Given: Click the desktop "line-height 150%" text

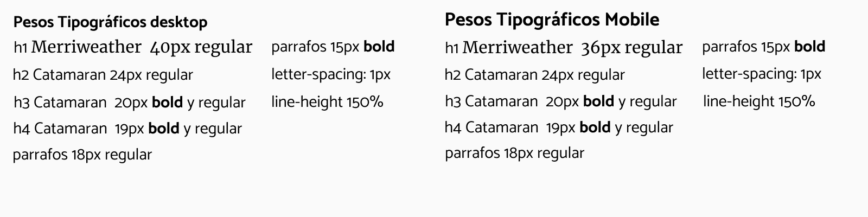Looking at the screenshot, I should coord(327,101).
